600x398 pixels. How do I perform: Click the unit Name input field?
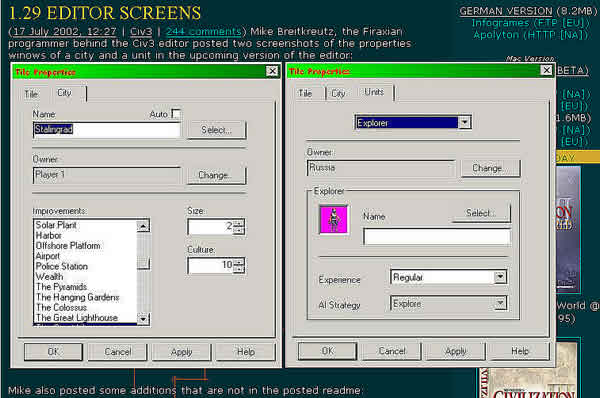click(437, 236)
